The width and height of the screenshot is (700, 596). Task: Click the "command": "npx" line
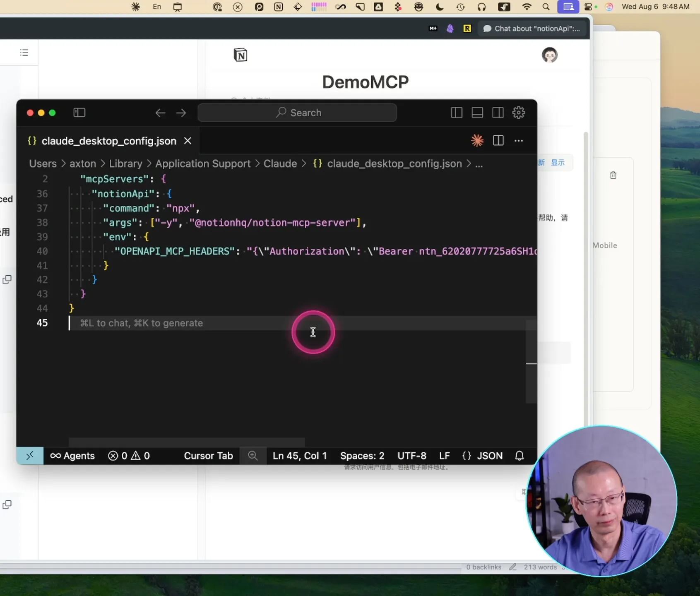tap(152, 208)
